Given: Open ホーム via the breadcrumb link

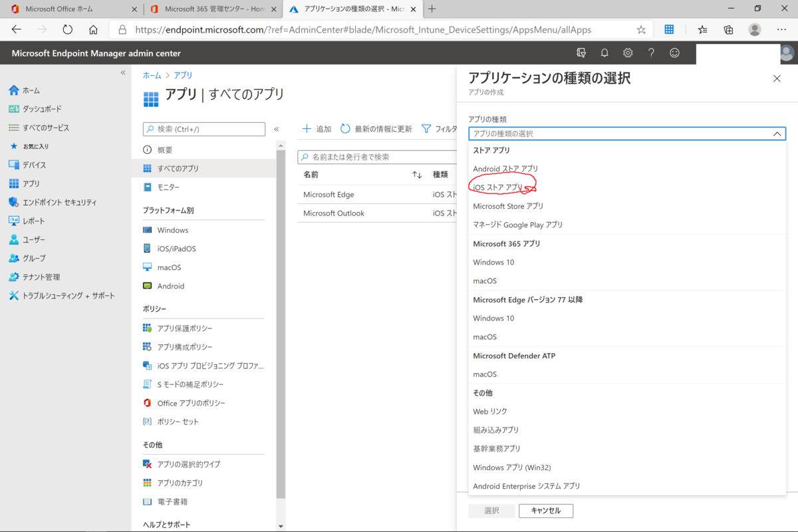Looking at the screenshot, I should coord(152,75).
